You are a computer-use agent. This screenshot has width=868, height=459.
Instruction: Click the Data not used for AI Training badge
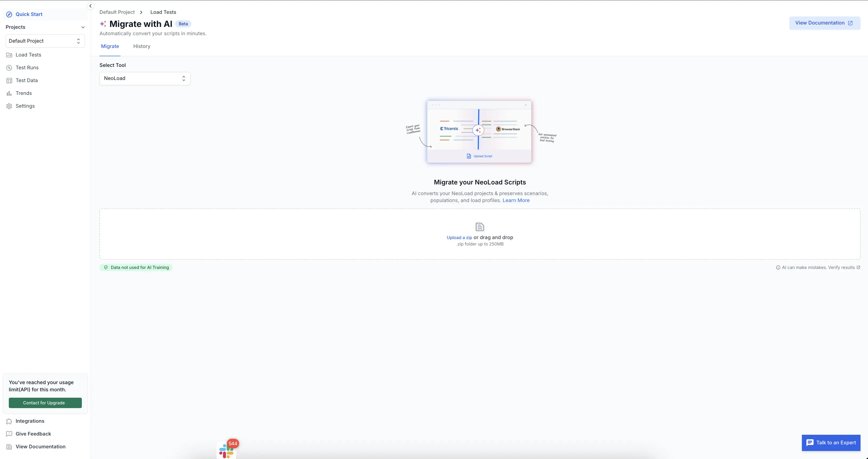136,268
